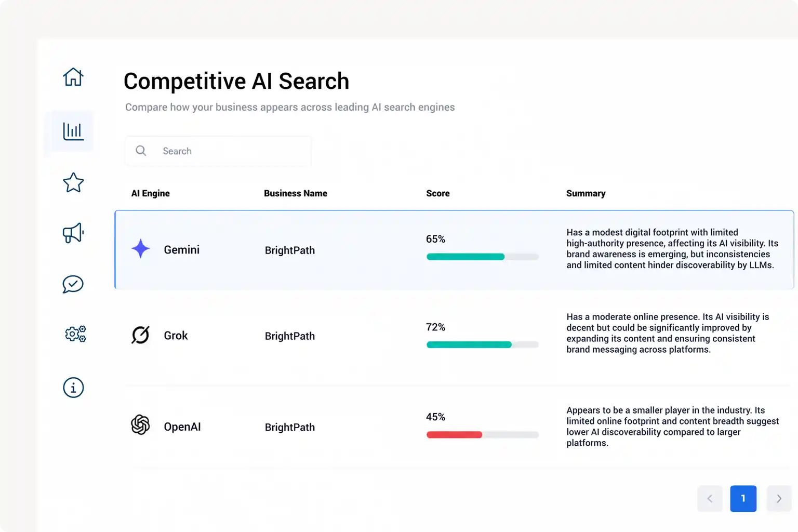Open the Home icon in sidebar

pyautogui.click(x=73, y=77)
